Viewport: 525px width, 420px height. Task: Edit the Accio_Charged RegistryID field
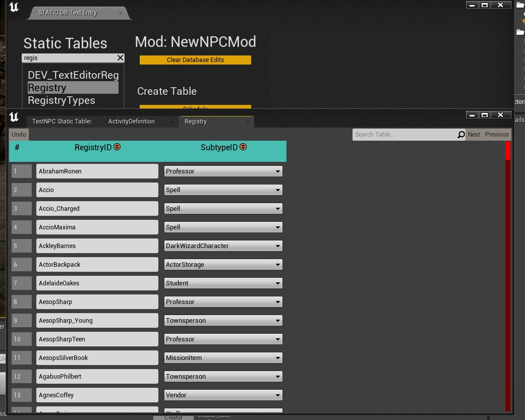97,209
